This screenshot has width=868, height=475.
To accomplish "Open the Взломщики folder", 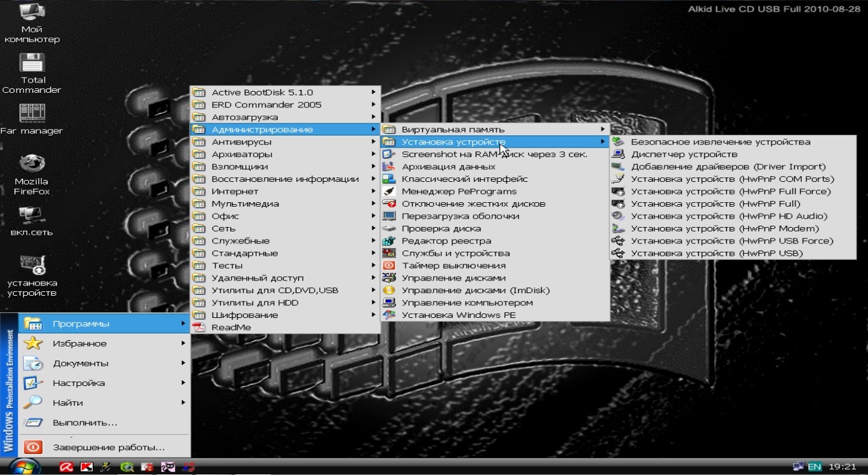I will pos(286,167).
